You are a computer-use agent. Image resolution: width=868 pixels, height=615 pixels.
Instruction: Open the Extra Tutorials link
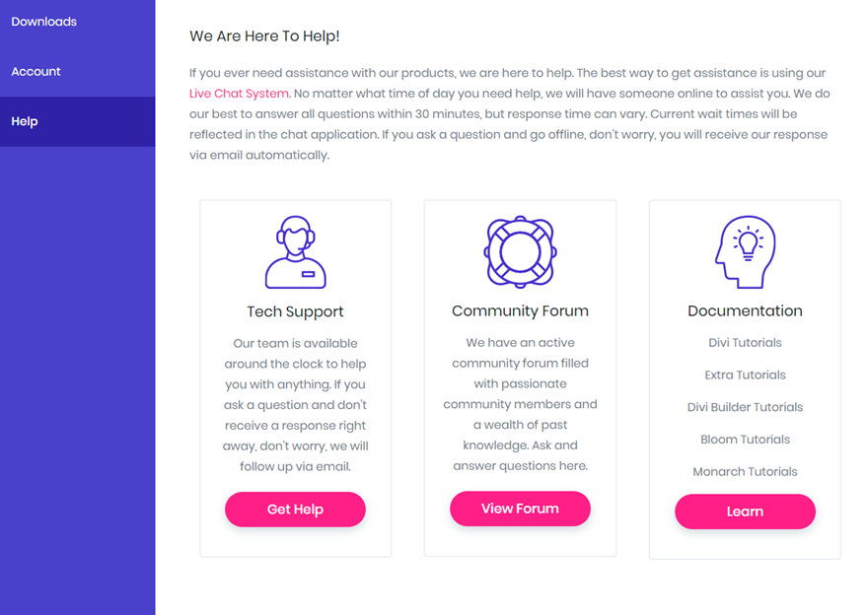click(x=745, y=376)
